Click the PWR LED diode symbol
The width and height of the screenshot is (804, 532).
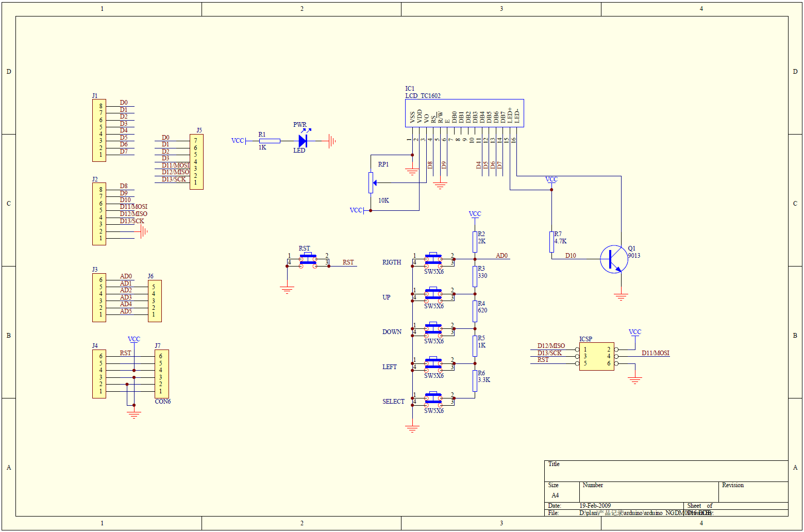(x=302, y=140)
